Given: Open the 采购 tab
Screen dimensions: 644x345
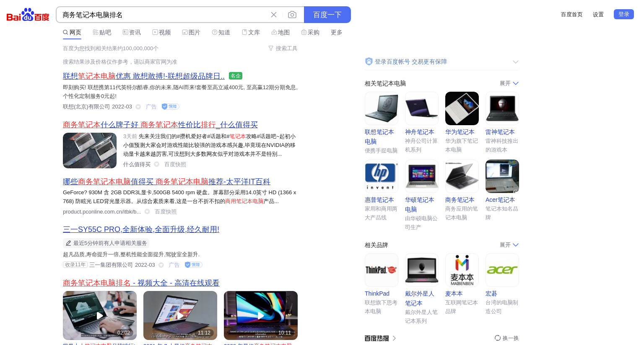Looking at the screenshot, I should (310, 32).
